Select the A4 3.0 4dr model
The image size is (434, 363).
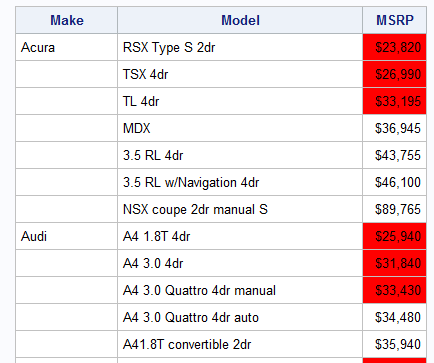pyautogui.click(x=240, y=263)
